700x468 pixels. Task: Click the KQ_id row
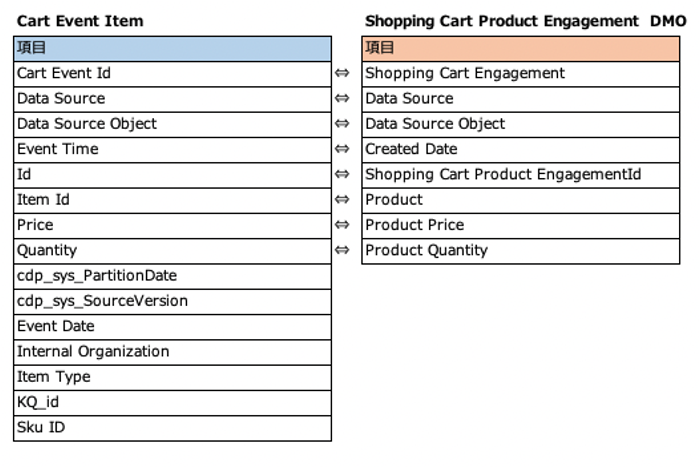tap(173, 402)
